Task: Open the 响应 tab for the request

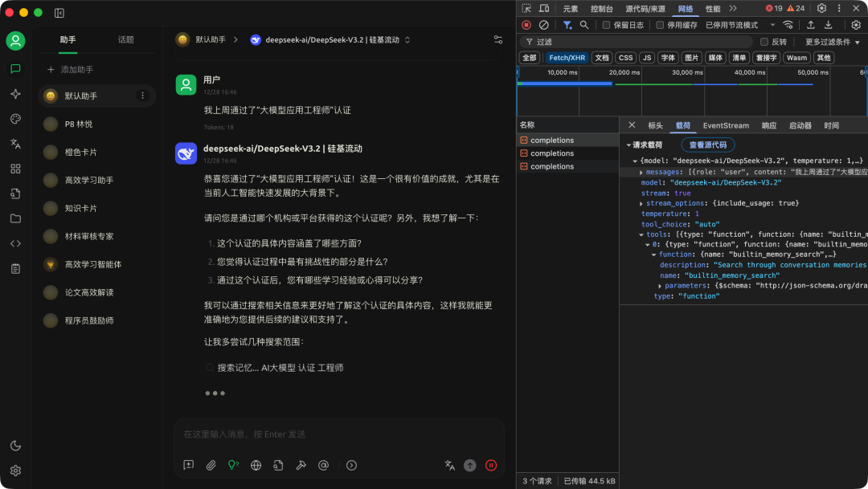Action: [768, 125]
